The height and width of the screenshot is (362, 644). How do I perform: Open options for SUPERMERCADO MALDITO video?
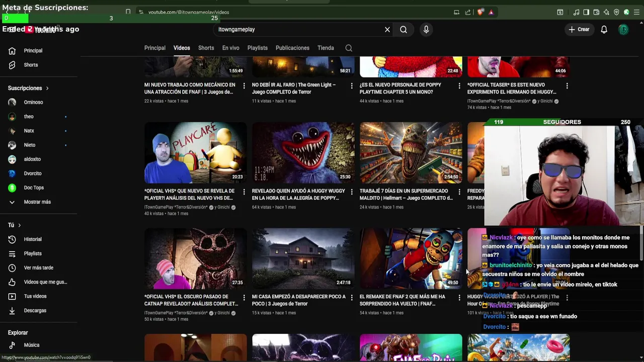tap(459, 192)
